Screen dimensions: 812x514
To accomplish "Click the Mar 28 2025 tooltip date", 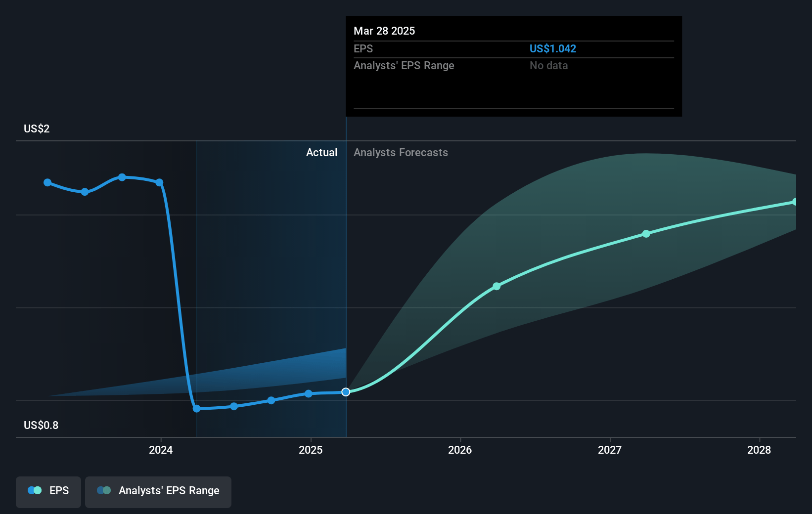I will coord(384,31).
